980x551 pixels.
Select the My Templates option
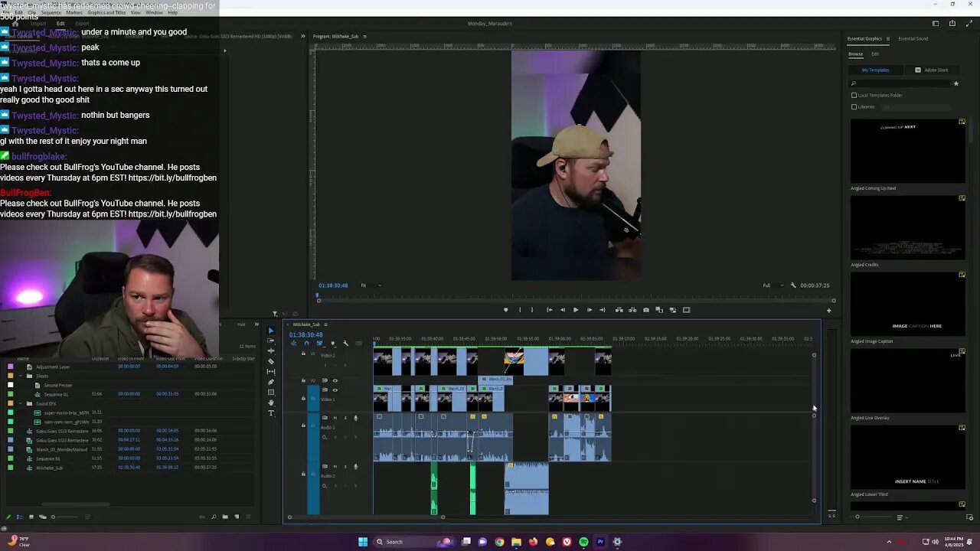(875, 70)
